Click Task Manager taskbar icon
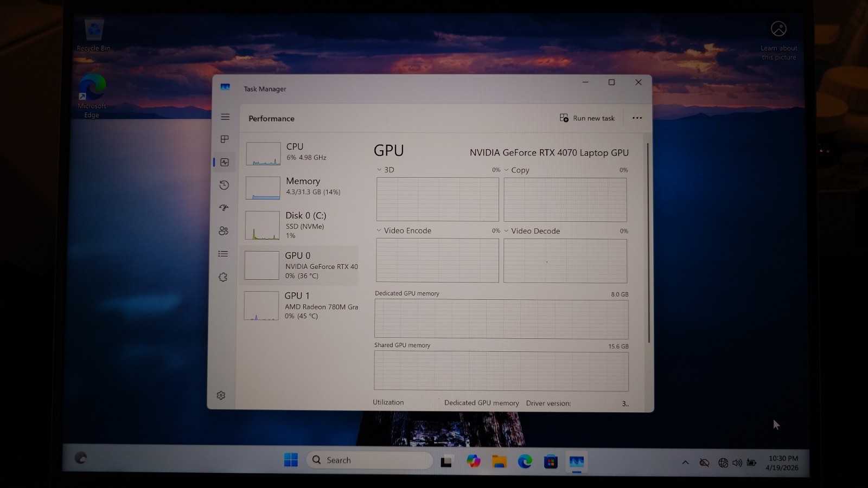The image size is (868, 488). (576, 462)
